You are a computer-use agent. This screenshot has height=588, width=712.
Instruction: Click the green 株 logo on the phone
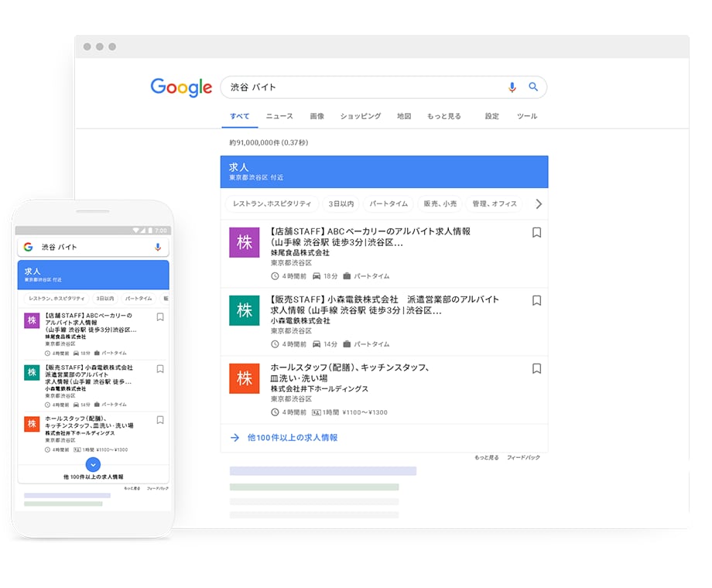point(32,372)
